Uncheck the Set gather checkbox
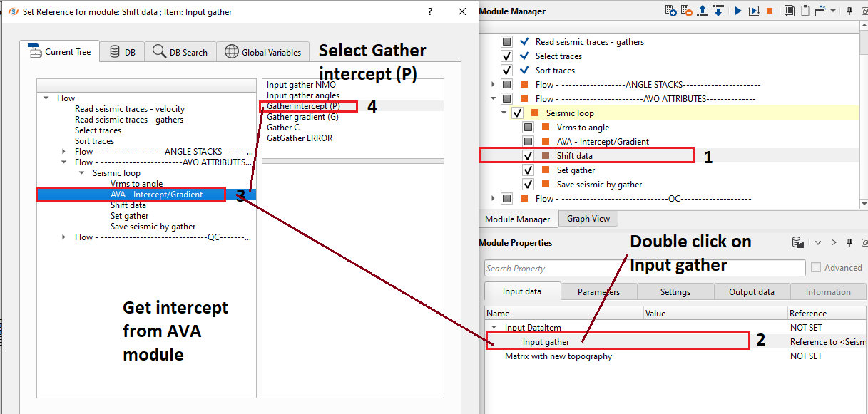The height and width of the screenshot is (414, 868). (x=529, y=170)
